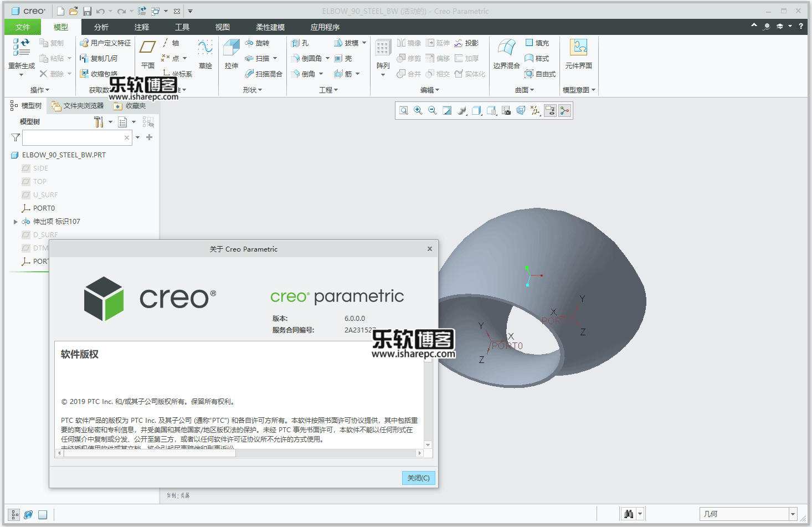The image size is (812, 527).
Task: Close the About Creo Parametric dialog with X
Action: point(430,249)
